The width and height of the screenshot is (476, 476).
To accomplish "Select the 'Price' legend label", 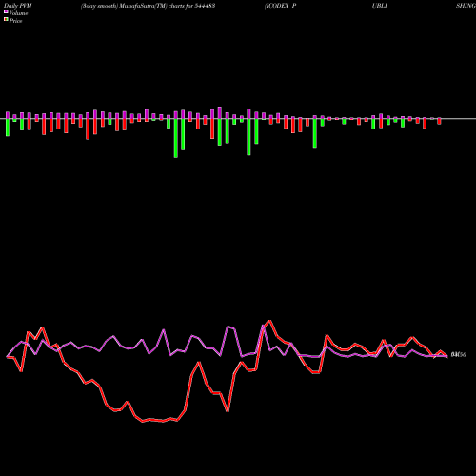I will tap(15, 21).
